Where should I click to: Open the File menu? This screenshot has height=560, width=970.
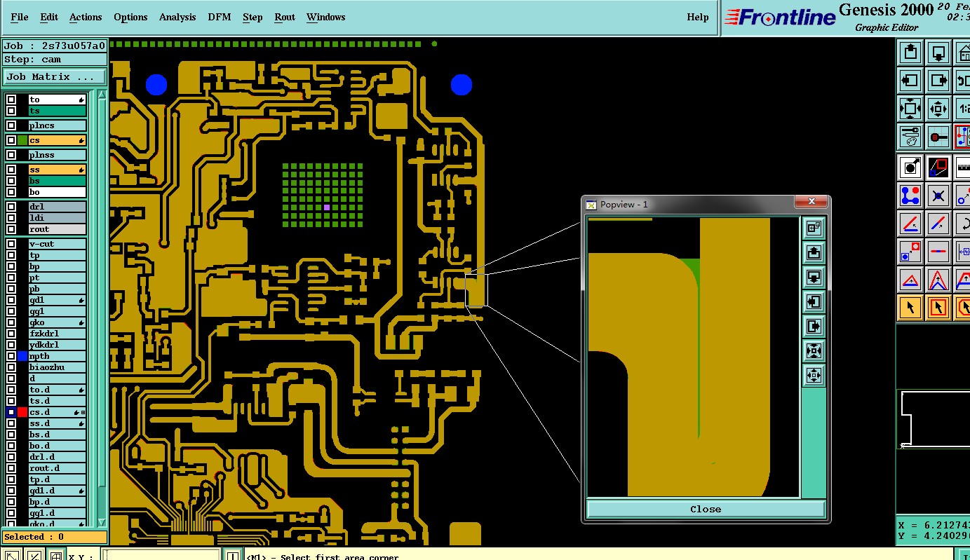click(20, 17)
